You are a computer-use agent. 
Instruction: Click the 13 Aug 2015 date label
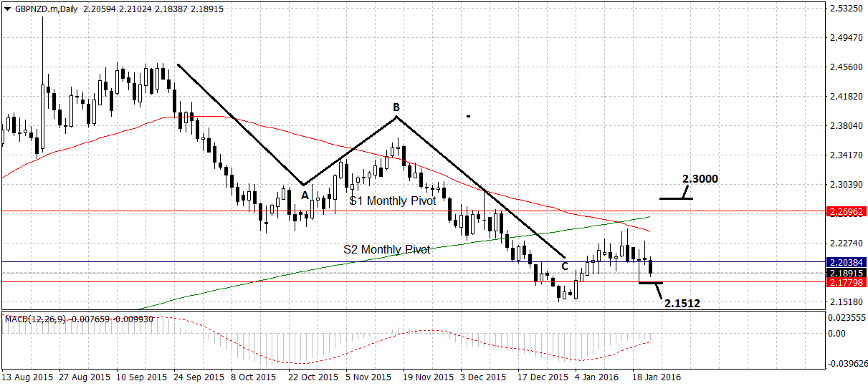27,377
